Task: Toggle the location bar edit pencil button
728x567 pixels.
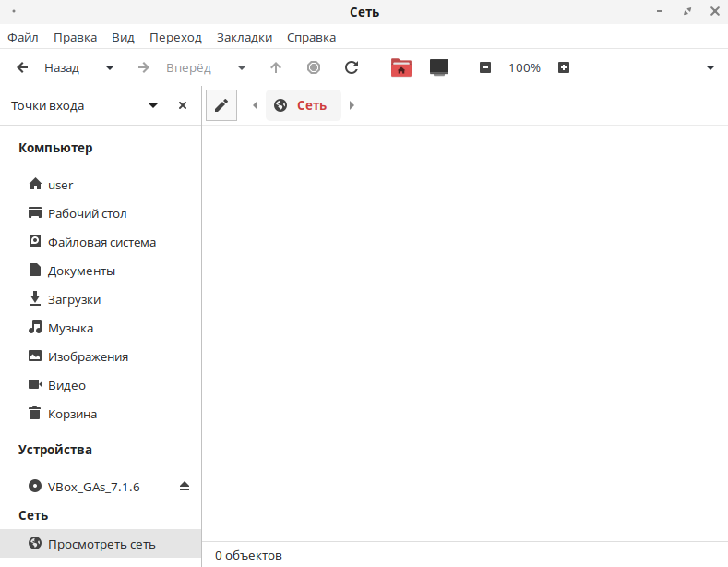Action: pyautogui.click(x=221, y=105)
